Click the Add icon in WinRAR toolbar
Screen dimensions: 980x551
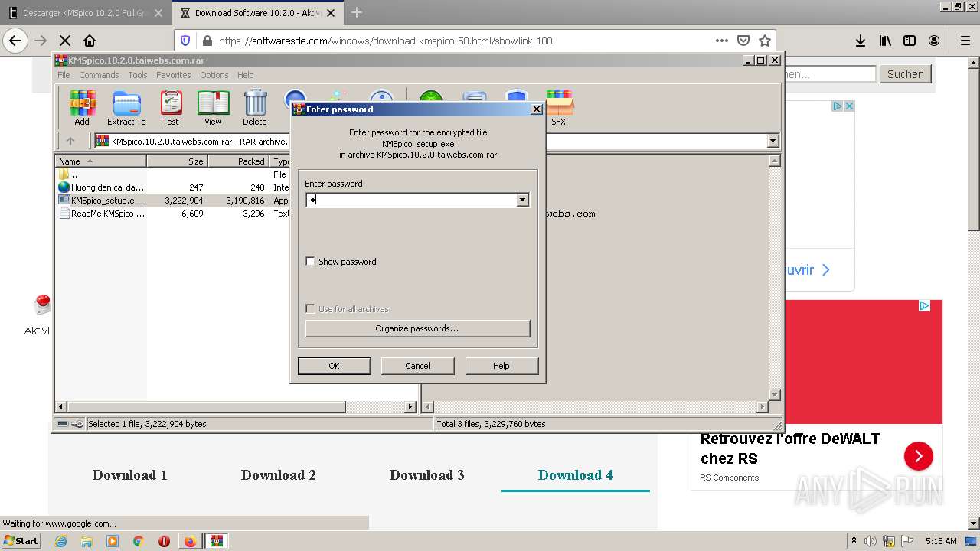pos(82,107)
